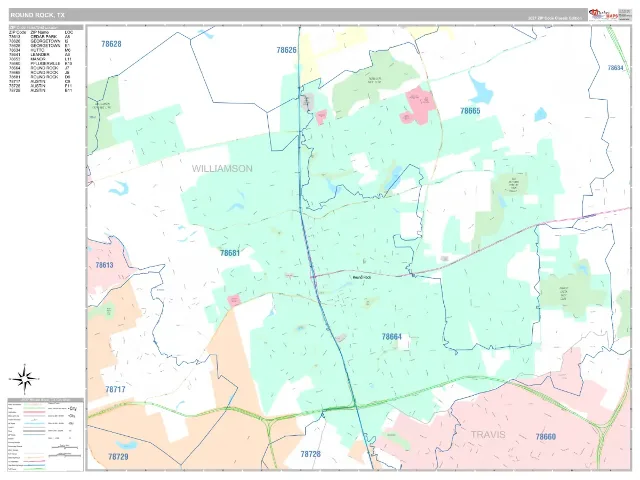This screenshot has height=480, width=640.
Task: Select ZIP code label 78626 on the map
Action: point(287,50)
